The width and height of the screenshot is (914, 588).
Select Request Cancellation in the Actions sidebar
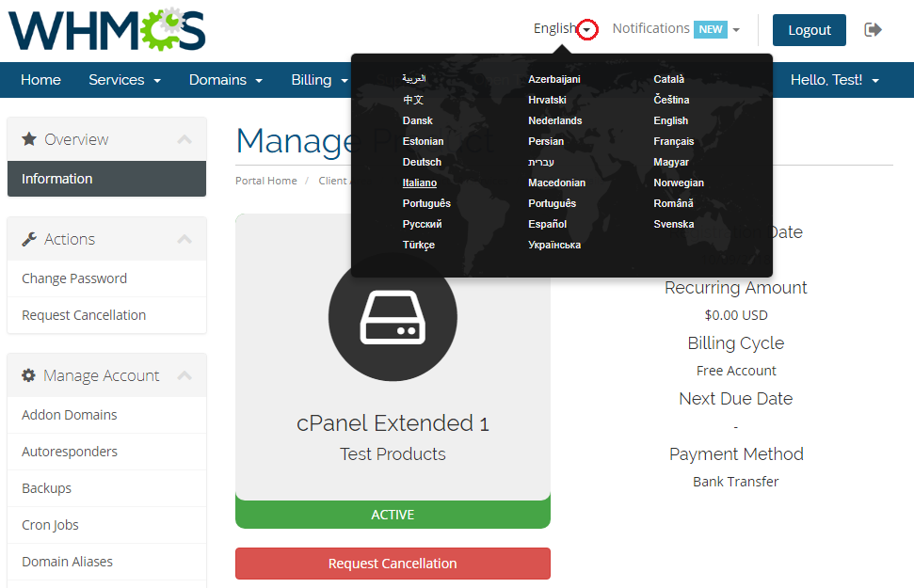[x=106, y=315]
